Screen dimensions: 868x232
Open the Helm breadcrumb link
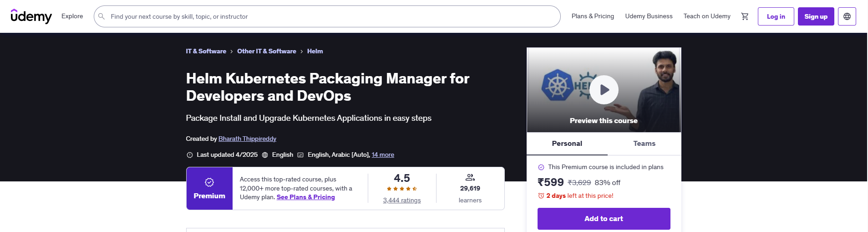[x=315, y=51]
